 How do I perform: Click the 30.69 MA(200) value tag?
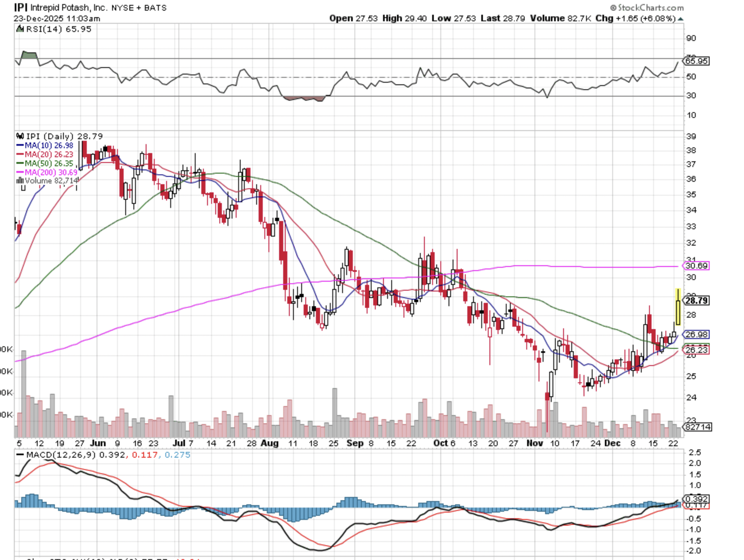696,266
